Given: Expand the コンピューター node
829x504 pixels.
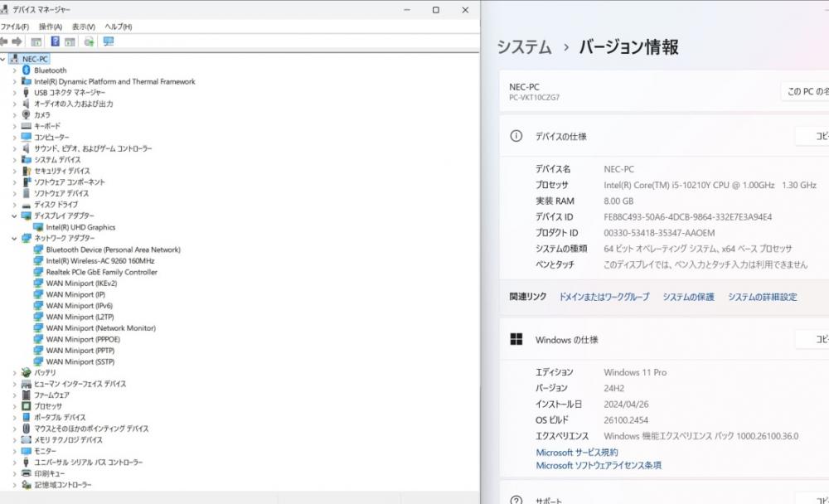Looking at the screenshot, I should (14, 138).
